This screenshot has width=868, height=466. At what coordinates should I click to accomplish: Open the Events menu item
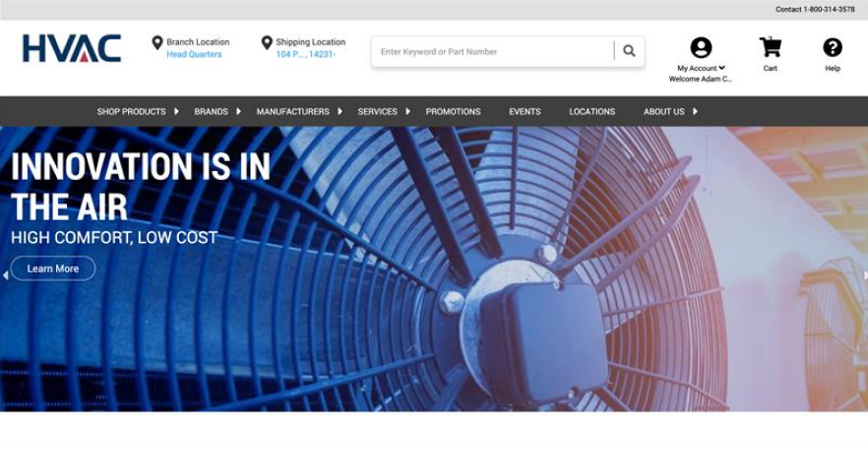[525, 111]
